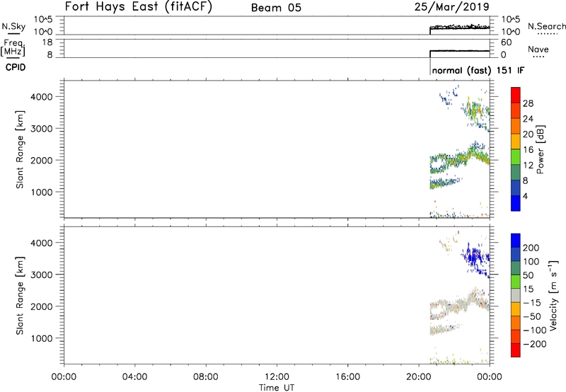566x392 pixels.
Task: Click the 'Beam 05' label
Action: pyautogui.click(x=276, y=8)
